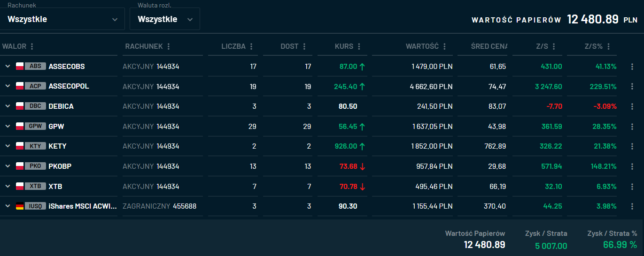Click the LICZBA column options icon

(251, 46)
